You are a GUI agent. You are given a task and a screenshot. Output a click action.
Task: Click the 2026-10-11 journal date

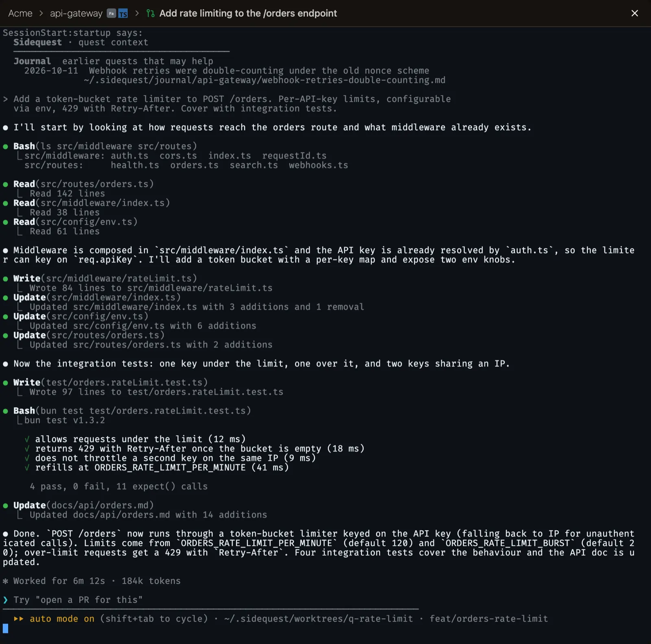51,71
